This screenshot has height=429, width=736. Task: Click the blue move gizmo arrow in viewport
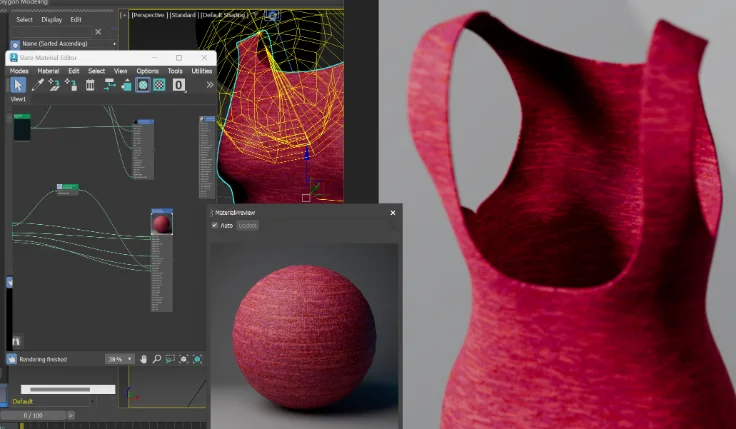(307, 153)
